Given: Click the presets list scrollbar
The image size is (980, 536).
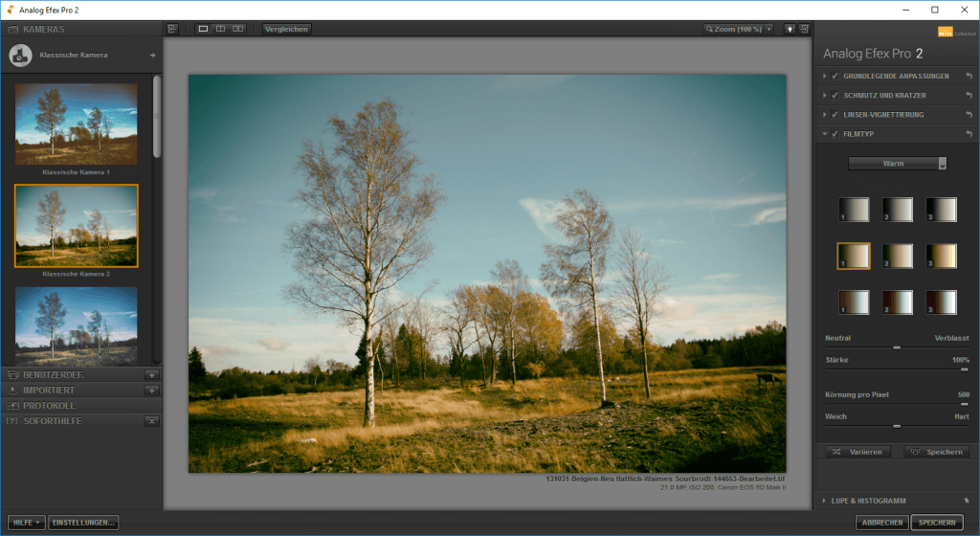Looking at the screenshot, I should point(157,116).
